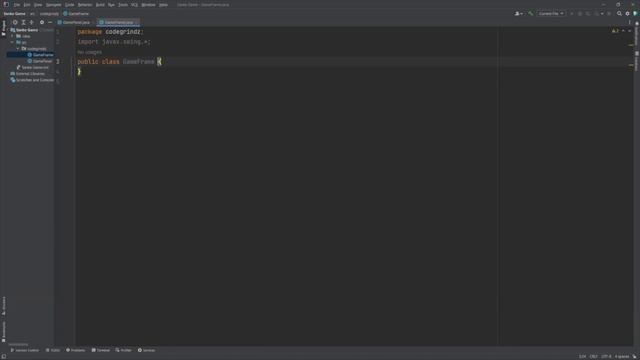Select the GameFrame.java editor tab
The height and width of the screenshot is (360, 640).
[x=118, y=22]
